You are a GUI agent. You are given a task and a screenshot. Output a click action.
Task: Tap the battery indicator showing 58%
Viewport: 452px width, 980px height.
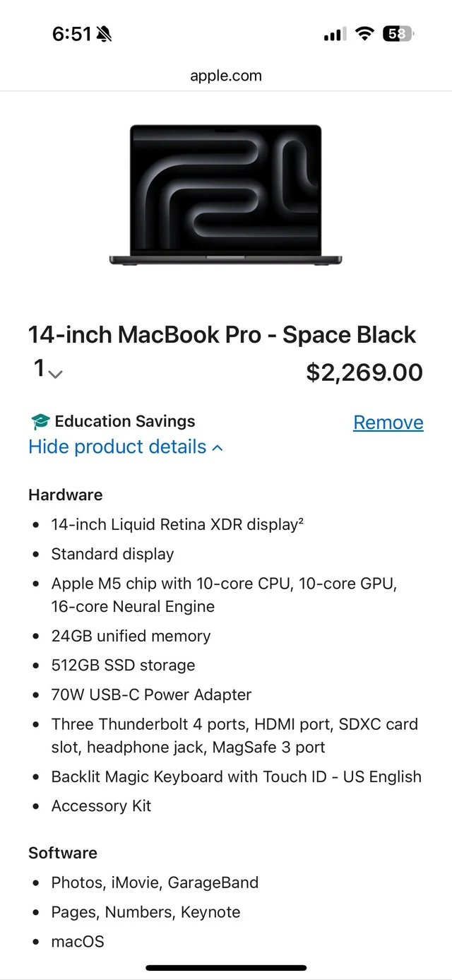click(x=396, y=33)
